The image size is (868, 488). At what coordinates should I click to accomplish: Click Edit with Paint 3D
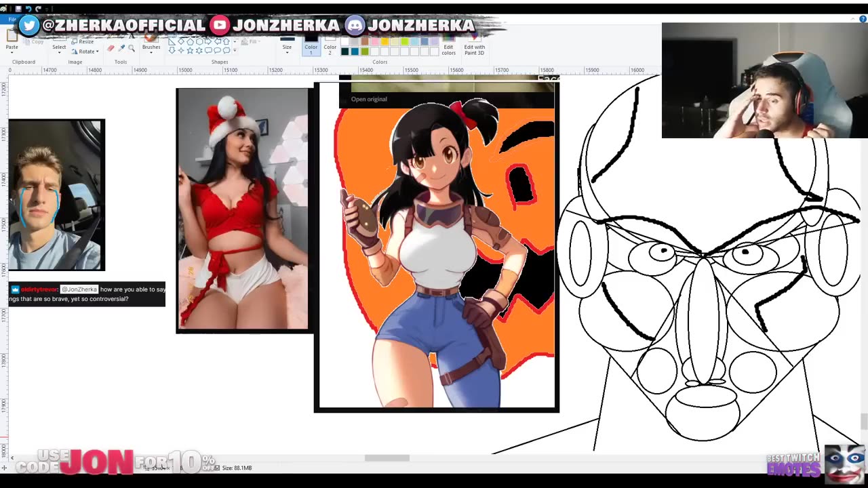coord(474,45)
